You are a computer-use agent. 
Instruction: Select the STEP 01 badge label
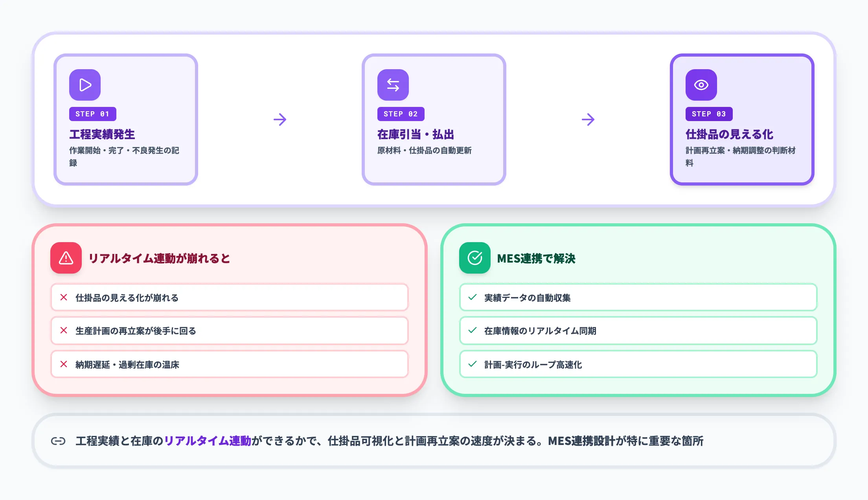92,114
